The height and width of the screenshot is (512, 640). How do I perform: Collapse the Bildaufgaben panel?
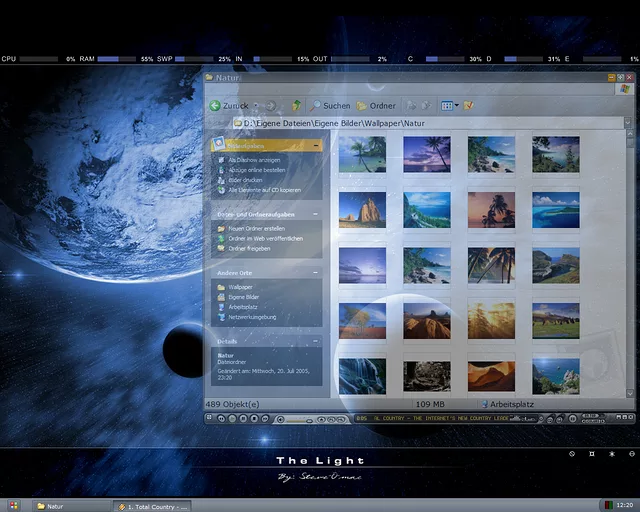pyautogui.click(x=317, y=145)
